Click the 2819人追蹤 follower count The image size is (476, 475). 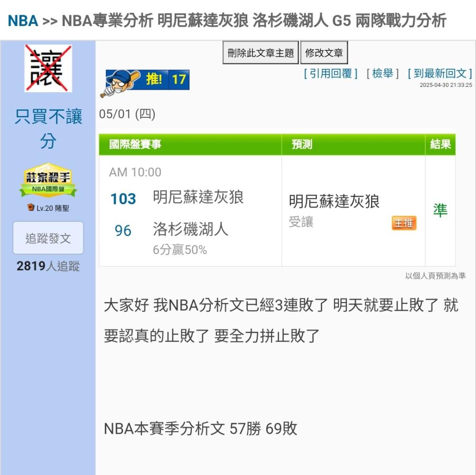point(48,266)
